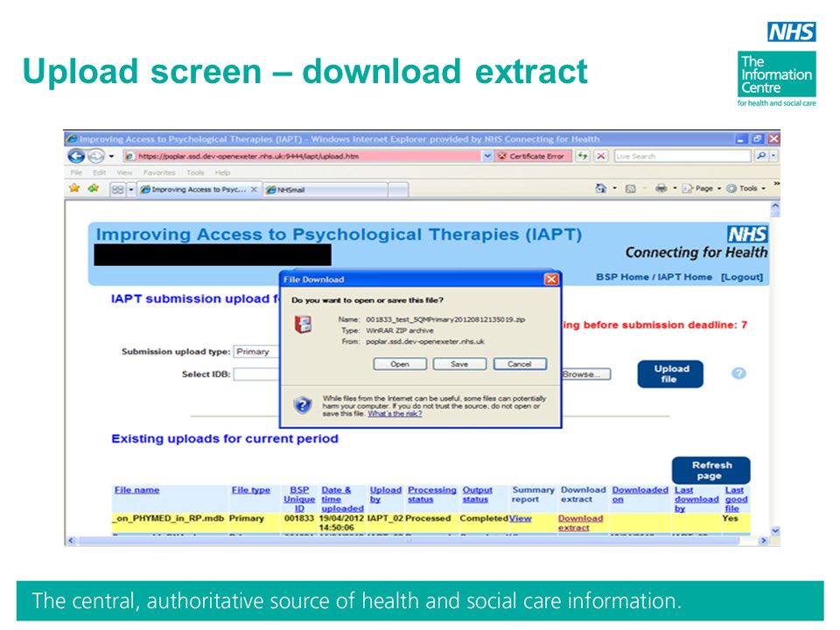This screenshot has width=840, height=630.
Task: Sort by BSP Unique ID column header
Action: [x=299, y=499]
